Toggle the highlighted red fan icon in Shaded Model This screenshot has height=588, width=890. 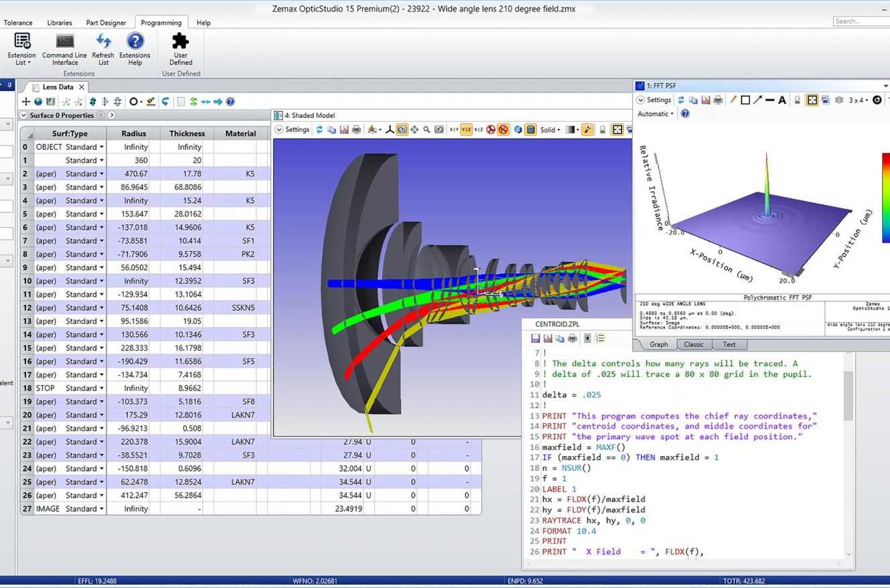pos(503,130)
